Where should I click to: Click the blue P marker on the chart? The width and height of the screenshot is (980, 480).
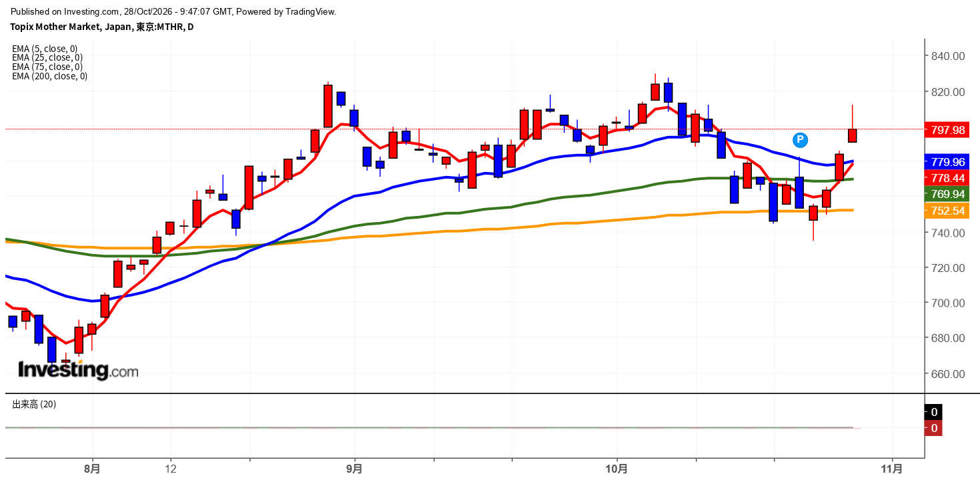(x=800, y=139)
